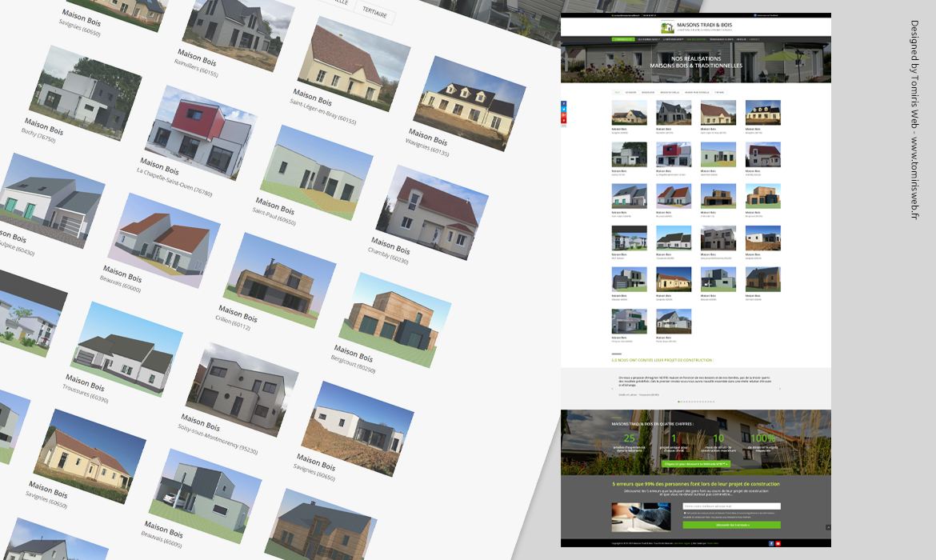
Task: Click Pinterest share icon on page's left edge
Action: coord(563,121)
